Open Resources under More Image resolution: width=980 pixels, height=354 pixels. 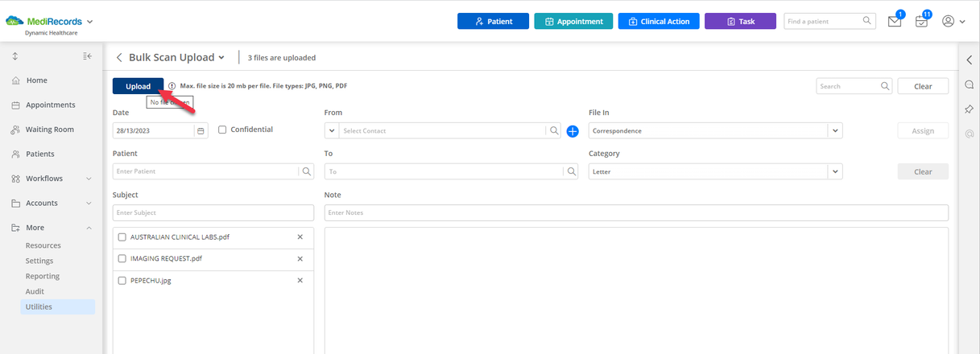[x=43, y=245]
